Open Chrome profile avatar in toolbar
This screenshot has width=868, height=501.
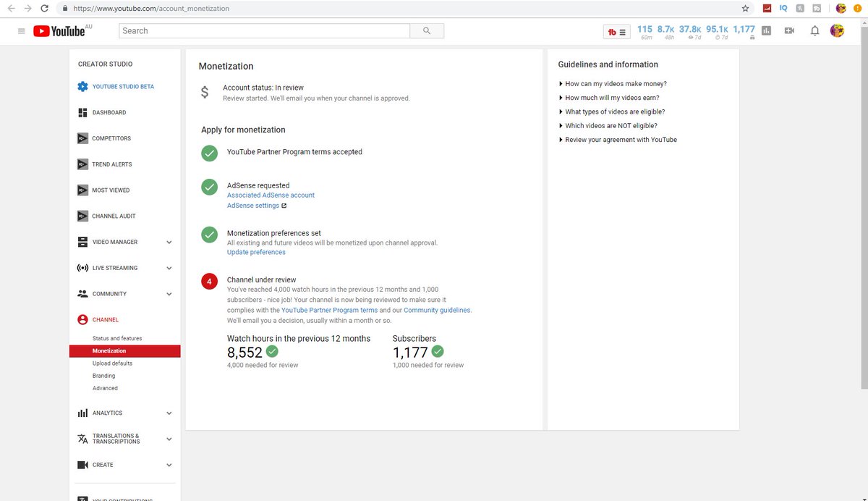click(x=841, y=9)
